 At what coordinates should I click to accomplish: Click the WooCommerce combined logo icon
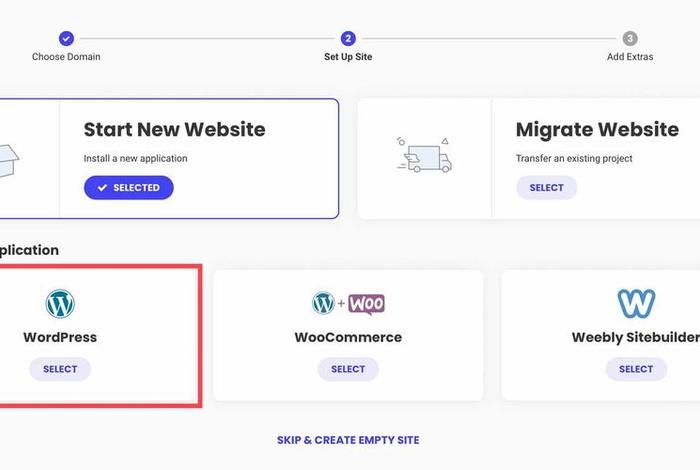[x=348, y=304]
